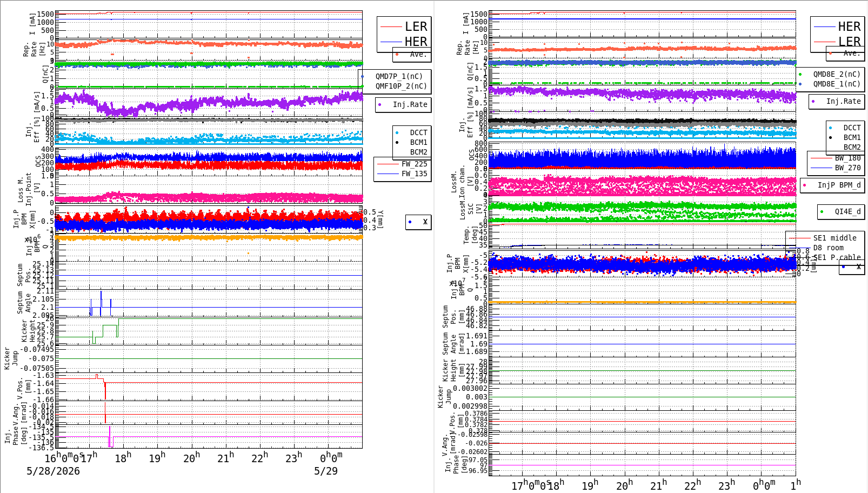This screenshot has width=868, height=493.
Task: Select the Inj.Rate legend in the right plot
Action: 843,101
